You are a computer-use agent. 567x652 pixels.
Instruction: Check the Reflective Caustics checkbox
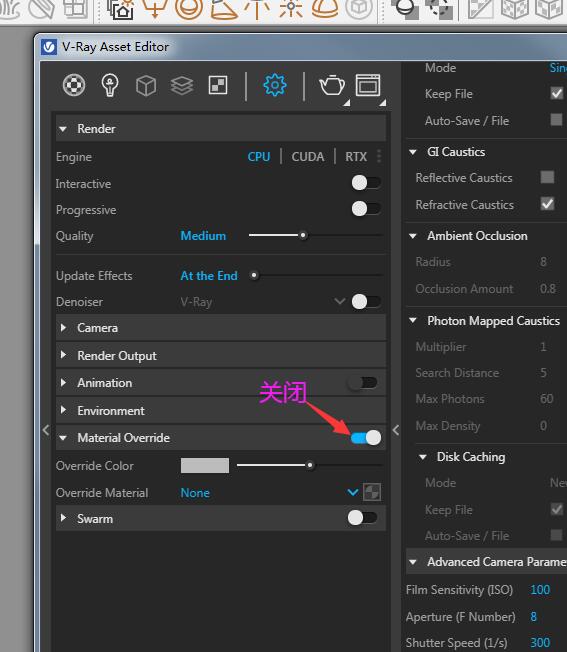pos(547,177)
